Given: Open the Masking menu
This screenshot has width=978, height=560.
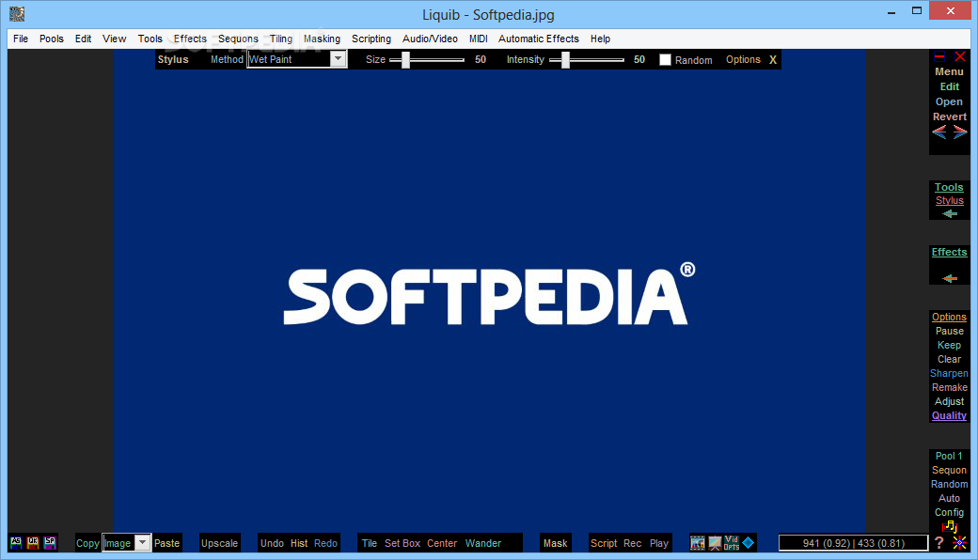Looking at the screenshot, I should pyautogui.click(x=322, y=39).
